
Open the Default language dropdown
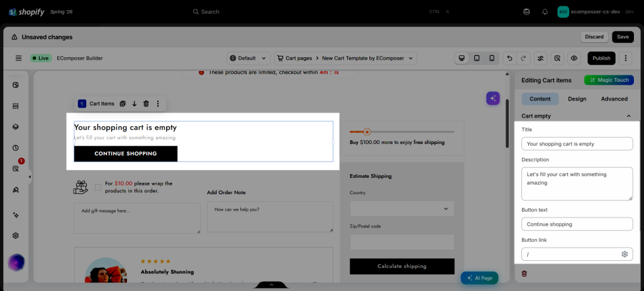[x=248, y=58]
